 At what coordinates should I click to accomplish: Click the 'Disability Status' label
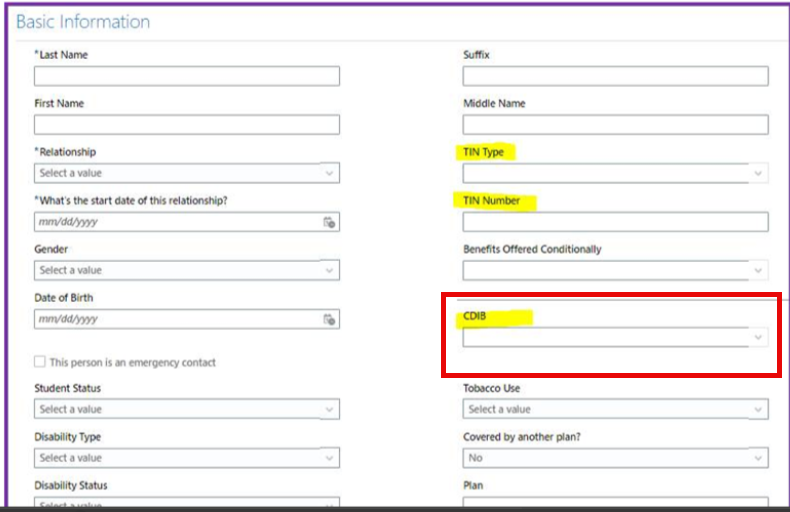point(71,485)
